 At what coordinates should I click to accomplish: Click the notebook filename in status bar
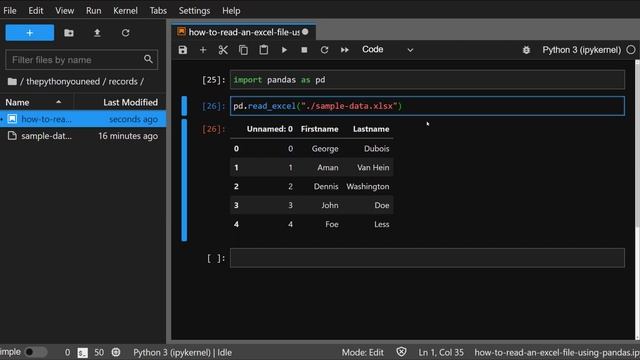(557, 352)
